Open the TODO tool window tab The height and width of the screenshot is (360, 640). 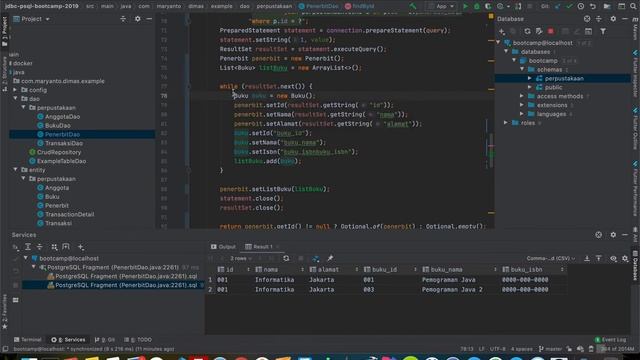(138, 340)
